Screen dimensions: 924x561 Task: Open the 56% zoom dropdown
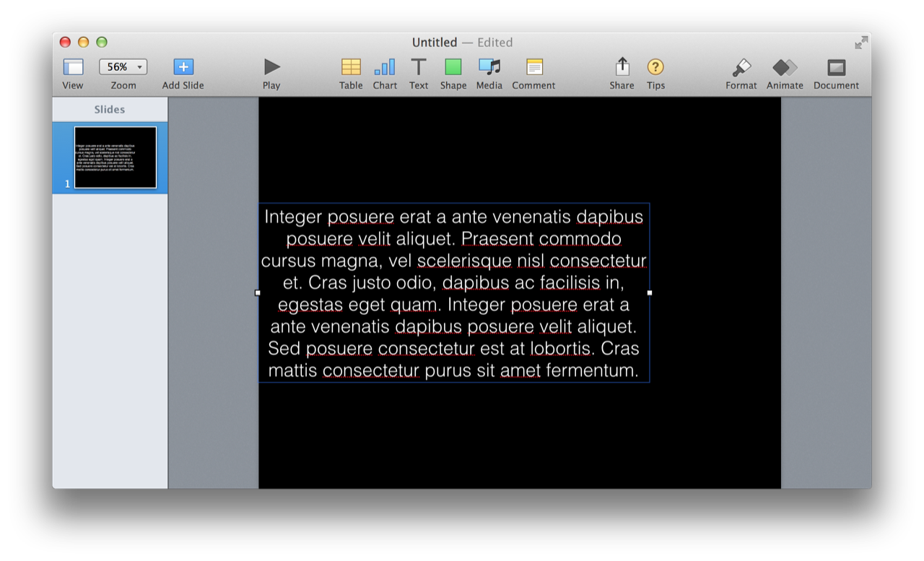tap(123, 67)
